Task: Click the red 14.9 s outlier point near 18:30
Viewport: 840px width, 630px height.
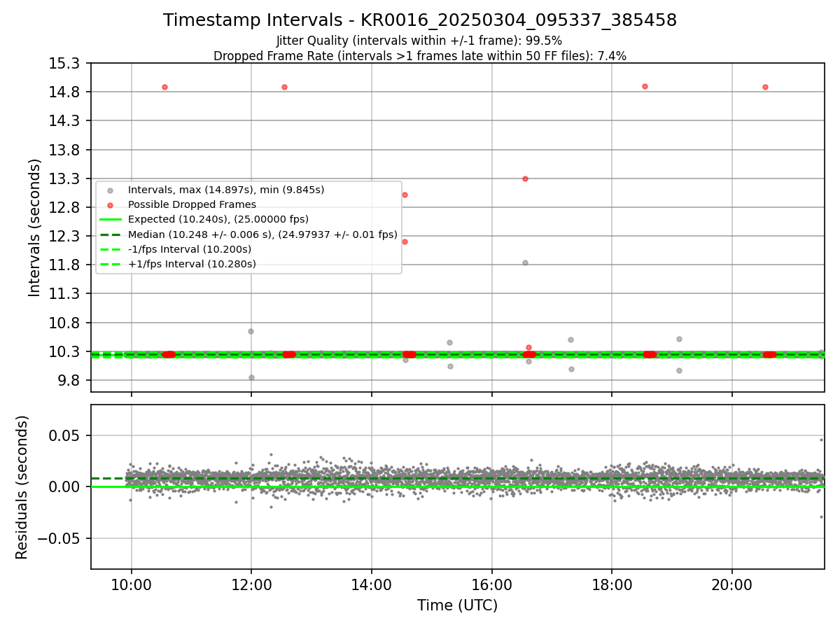Action: coord(645,86)
